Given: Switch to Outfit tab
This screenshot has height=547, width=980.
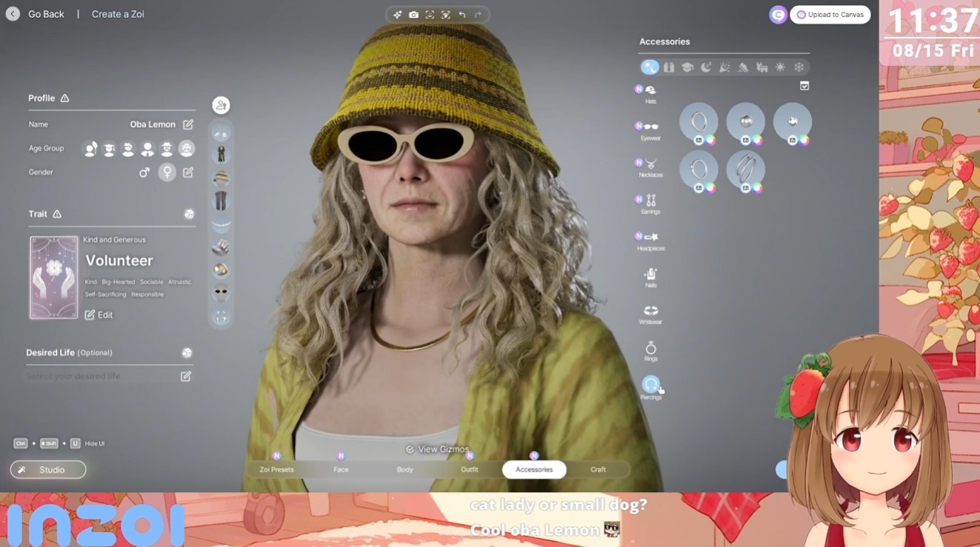Looking at the screenshot, I should (470, 469).
